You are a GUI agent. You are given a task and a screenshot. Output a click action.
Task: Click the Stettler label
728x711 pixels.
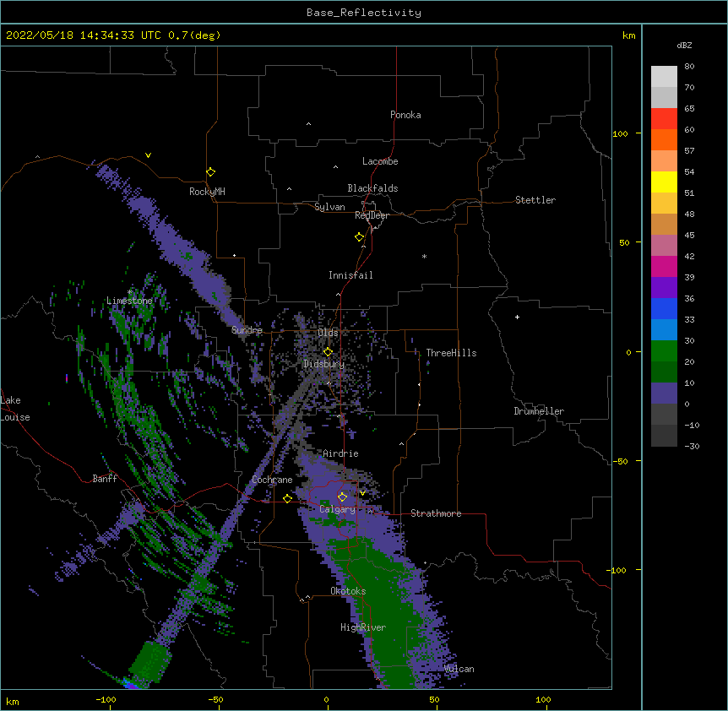click(535, 200)
